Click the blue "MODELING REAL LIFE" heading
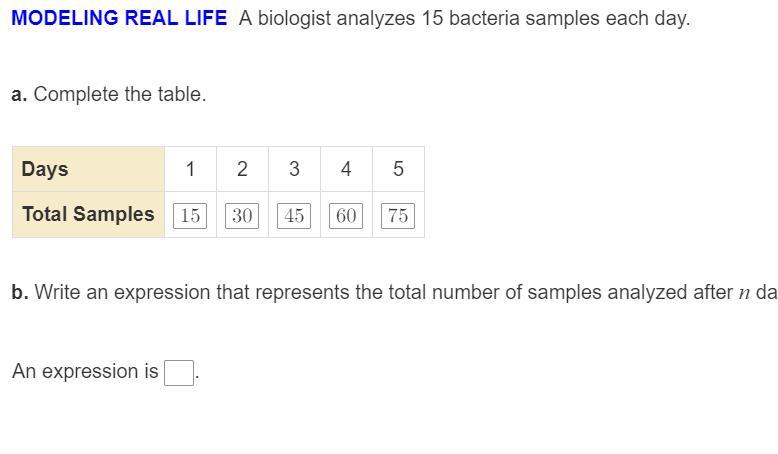778x454 pixels. [x=119, y=19]
